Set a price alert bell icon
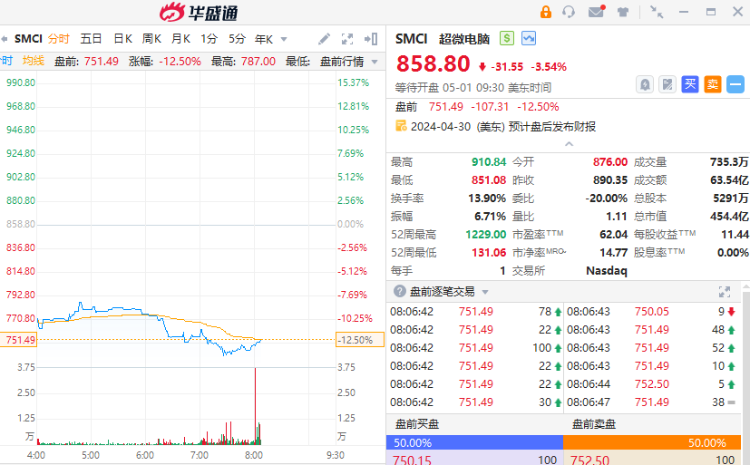 tap(645, 85)
